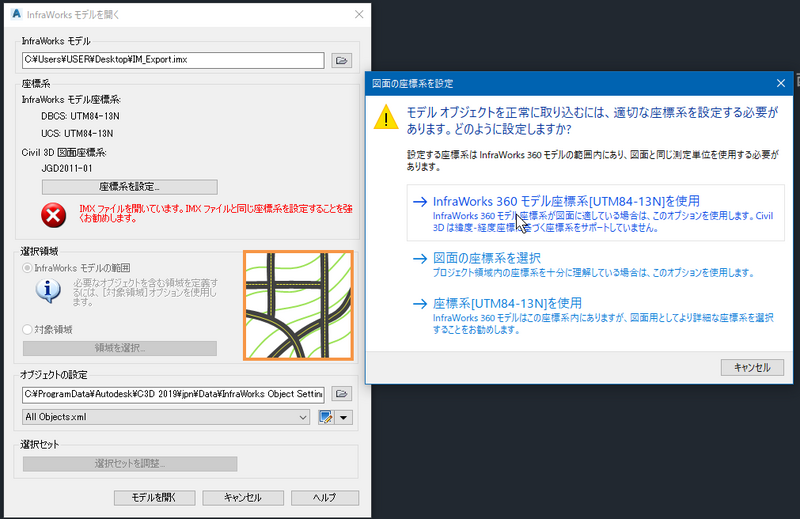Choose 図面の座標系を選択 option
Viewport: 800px width, 519px height.
pyautogui.click(x=595, y=264)
